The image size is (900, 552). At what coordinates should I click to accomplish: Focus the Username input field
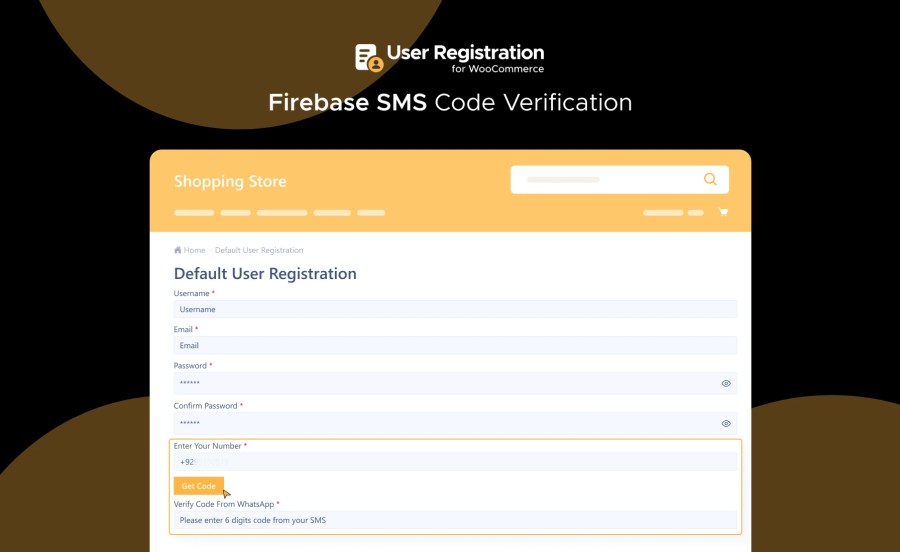pos(455,310)
